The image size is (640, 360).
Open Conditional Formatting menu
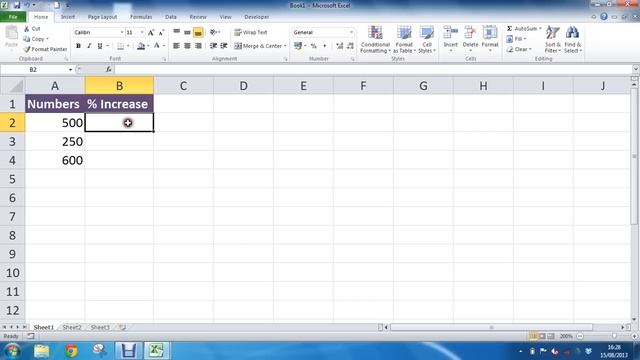click(375, 39)
